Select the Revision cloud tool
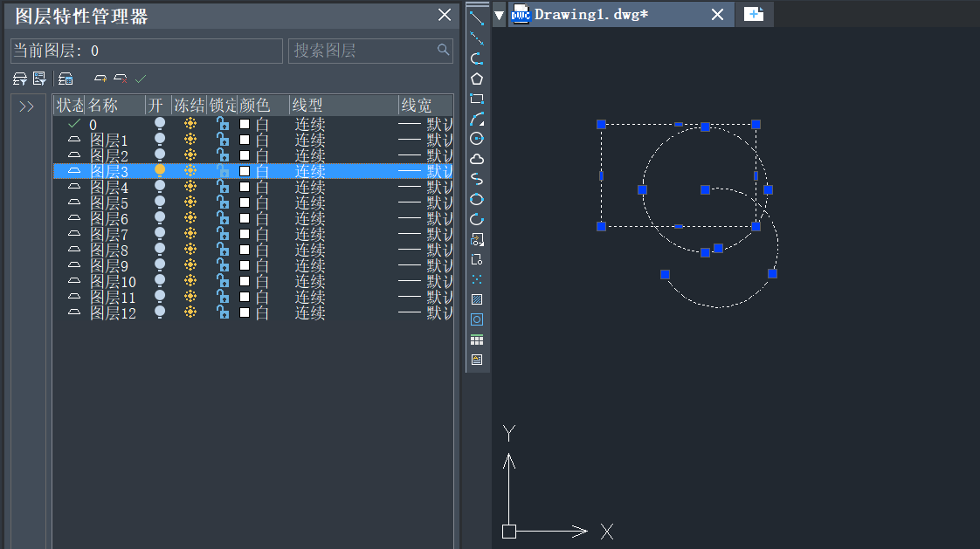The height and width of the screenshot is (549, 980). click(x=477, y=159)
